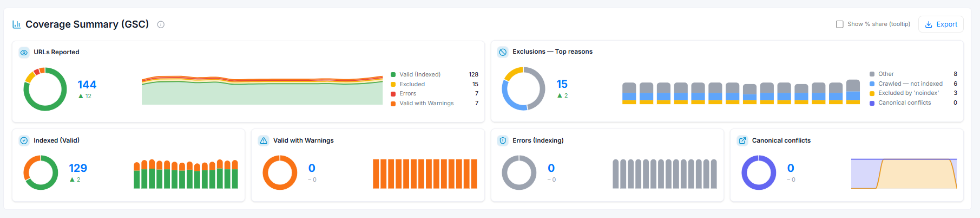The image size is (980, 218).
Task: Click the external link icon on Canonical conflicts
Action: pos(742,140)
